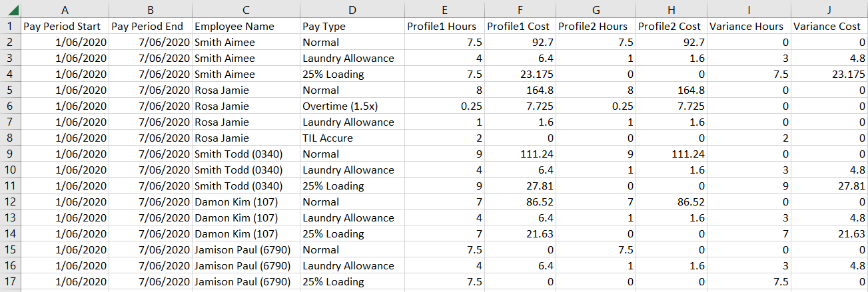Select 'Damon Kim (107)' cell in row 12

[x=246, y=202]
